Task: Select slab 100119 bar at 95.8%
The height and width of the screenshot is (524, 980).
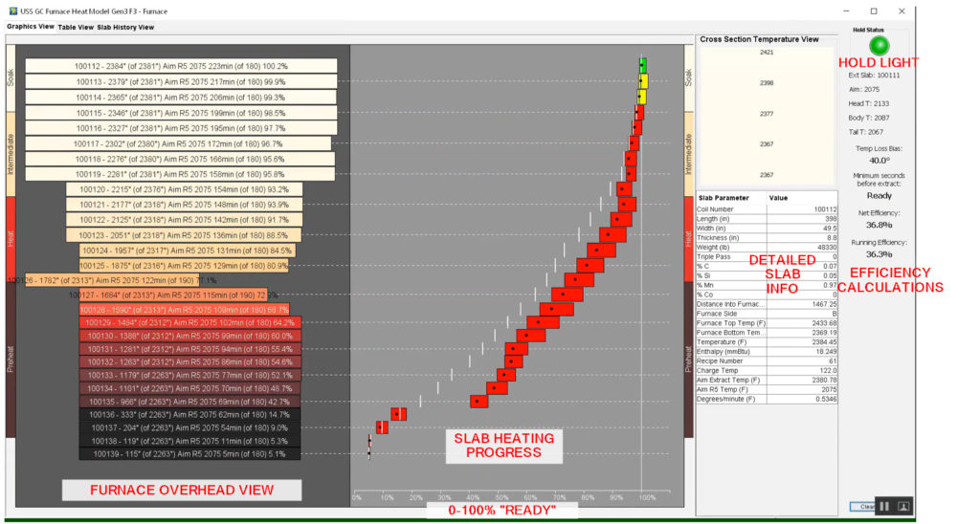Action: coord(180,174)
